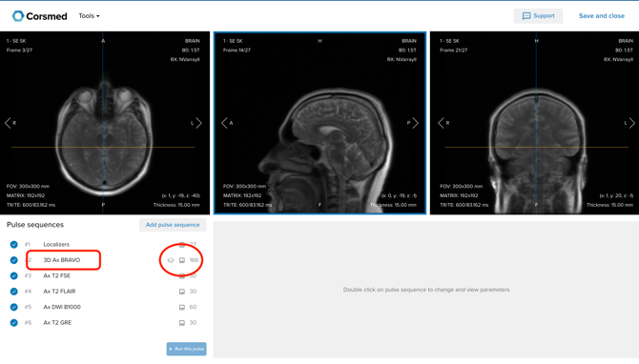Select the axial brain image viewer
This screenshot has width=639, height=364.
pos(105,123)
